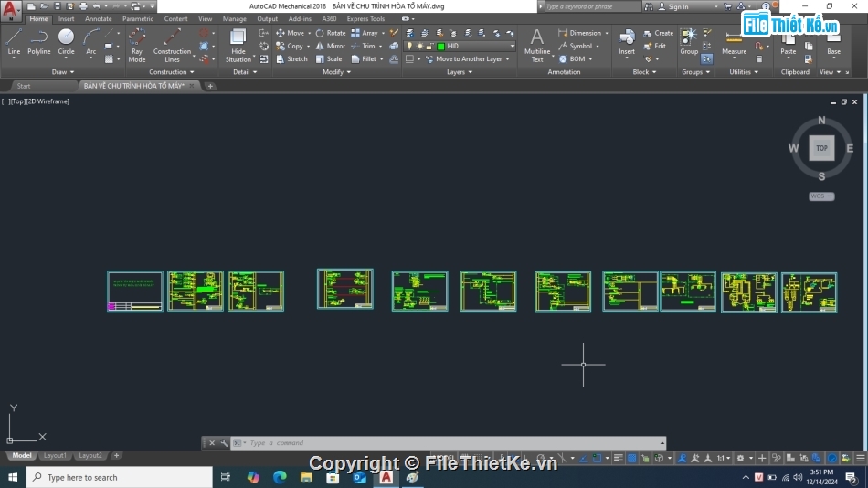Toggle layer lock padlock icon
The width and height of the screenshot is (868, 488).
point(429,46)
